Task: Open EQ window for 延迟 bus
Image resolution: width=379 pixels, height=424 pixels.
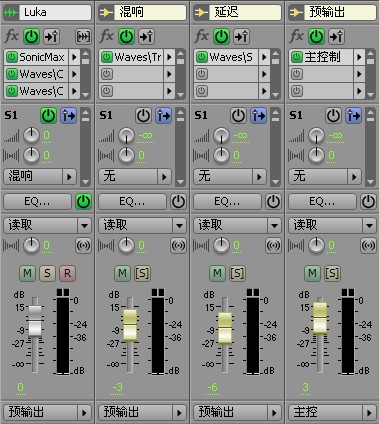Action: tap(227, 202)
